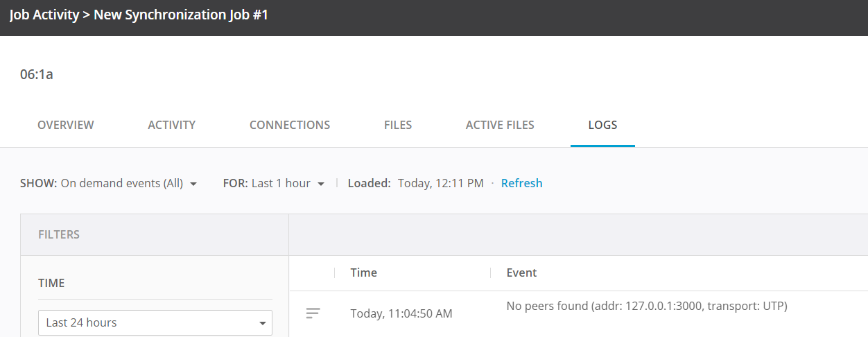
Task: Open details icon for the 11:04:50 AM log entry
Action: click(x=313, y=313)
